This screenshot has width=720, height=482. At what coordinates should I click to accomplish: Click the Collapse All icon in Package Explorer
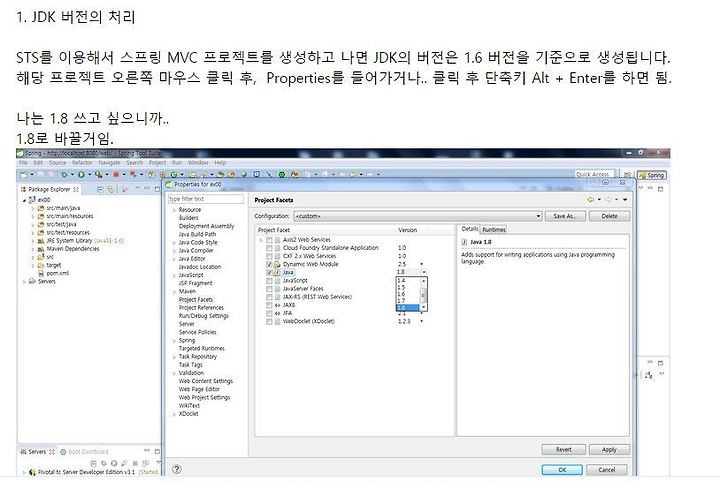pos(100,189)
